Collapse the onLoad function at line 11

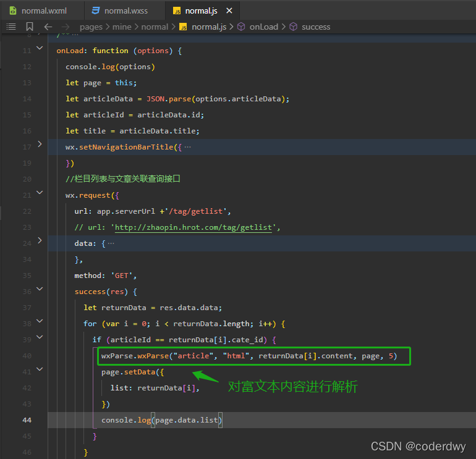click(40, 48)
